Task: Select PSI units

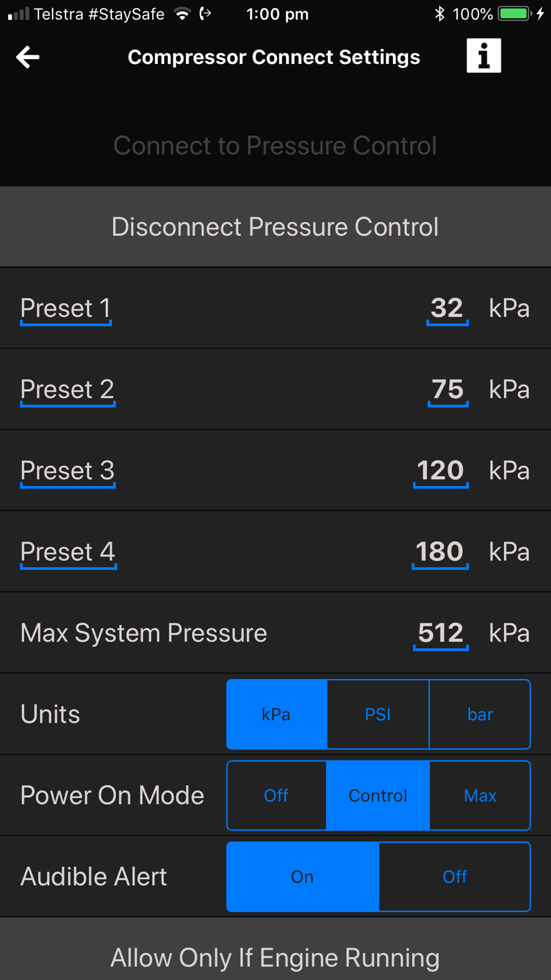Action: (x=378, y=714)
